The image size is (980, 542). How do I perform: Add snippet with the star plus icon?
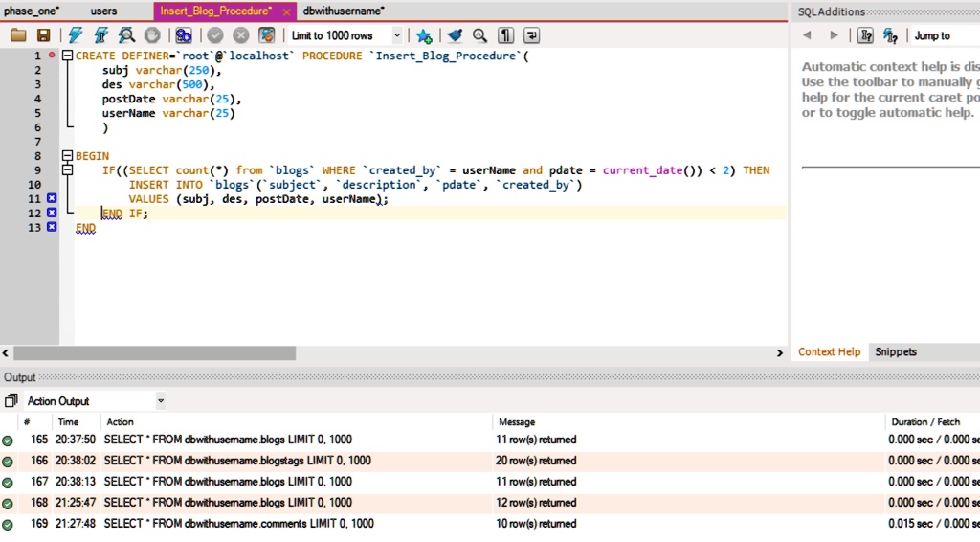424,35
